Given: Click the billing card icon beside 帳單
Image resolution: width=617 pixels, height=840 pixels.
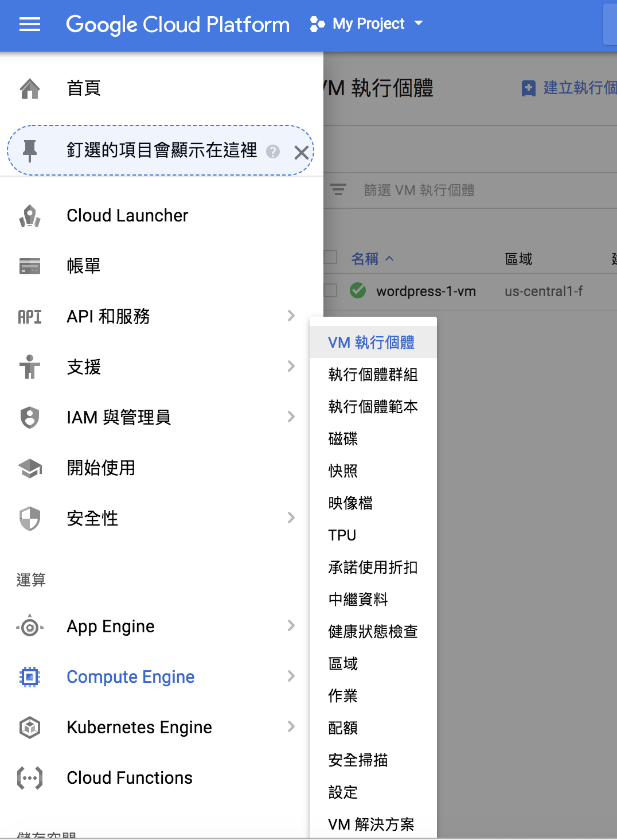Looking at the screenshot, I should [x=30, y=266].
